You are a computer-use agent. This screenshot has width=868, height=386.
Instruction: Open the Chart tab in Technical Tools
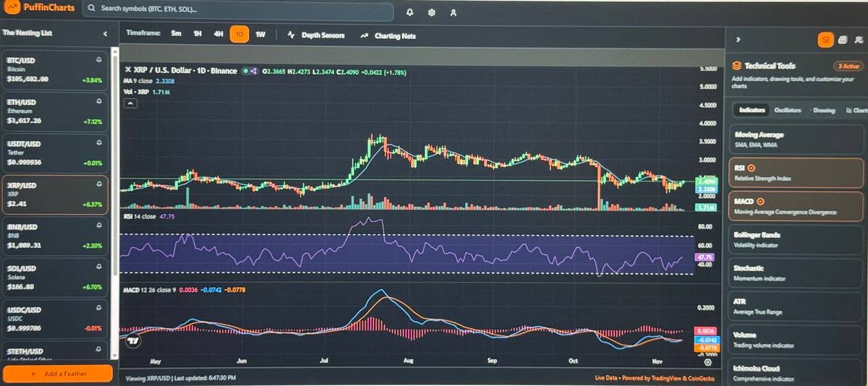coord(855,110)
